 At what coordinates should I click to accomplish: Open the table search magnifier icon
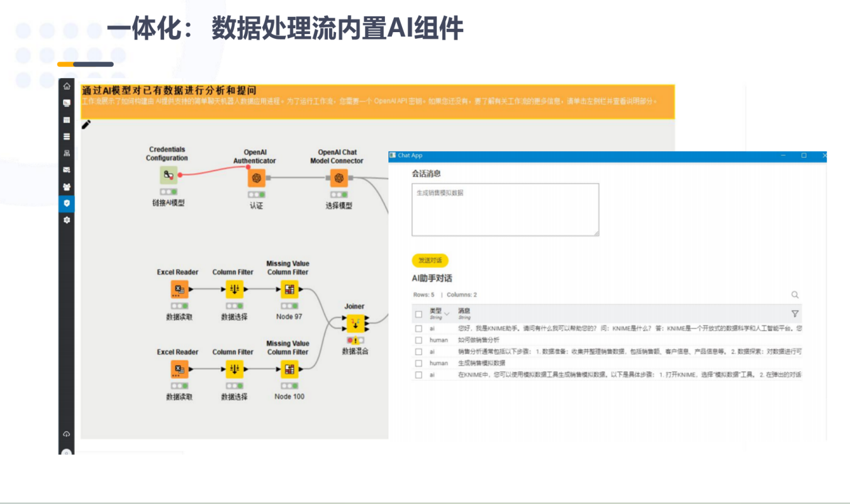[x=795, y=294]
